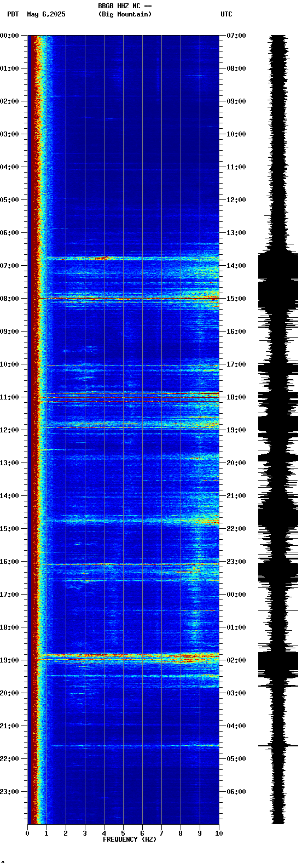
Task: Click the 09:00 PDT time label
Action: coord(9,332)
